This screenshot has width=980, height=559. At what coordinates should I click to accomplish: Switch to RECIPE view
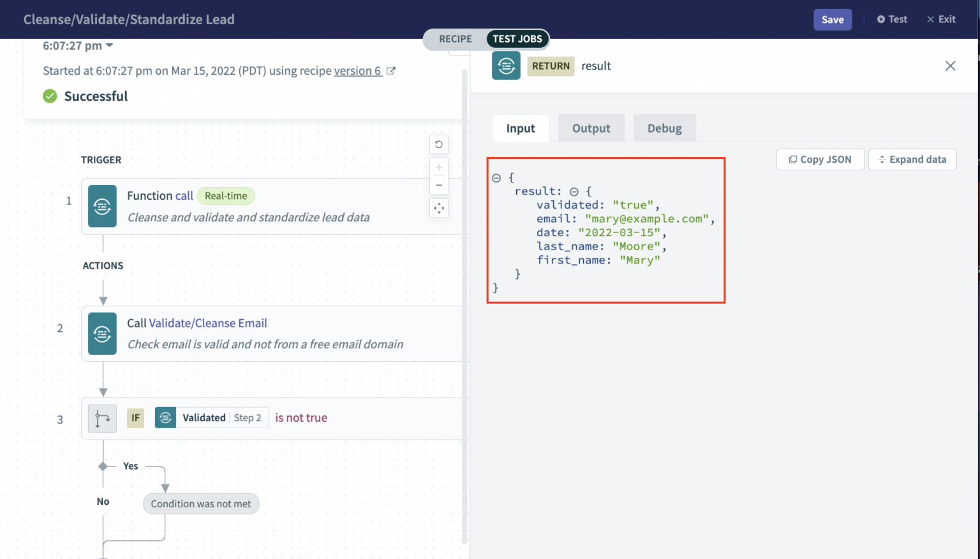tap(455, 39)
